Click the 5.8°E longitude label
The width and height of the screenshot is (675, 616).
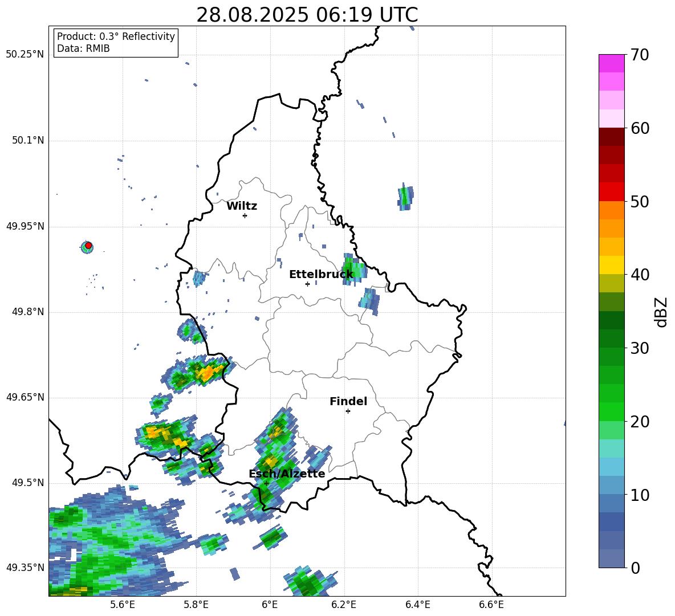pyautogui.click(x=196, y=605)
